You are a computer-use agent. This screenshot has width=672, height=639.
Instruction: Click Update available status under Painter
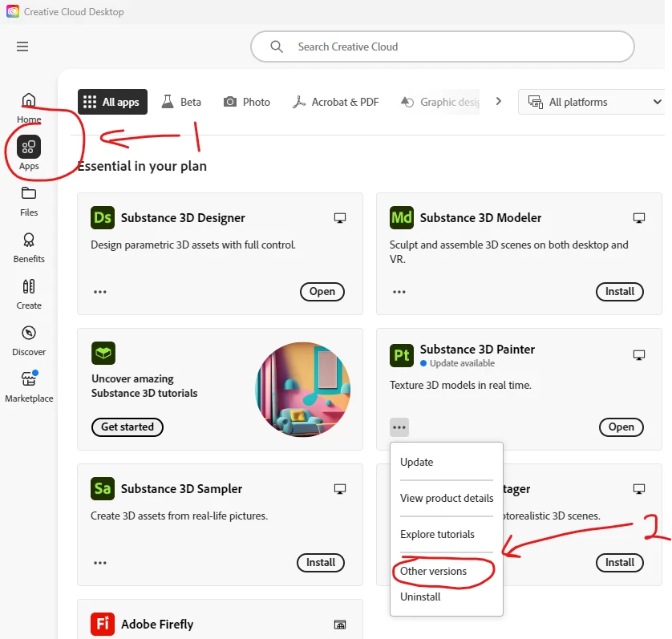click(x=457, y=363)
